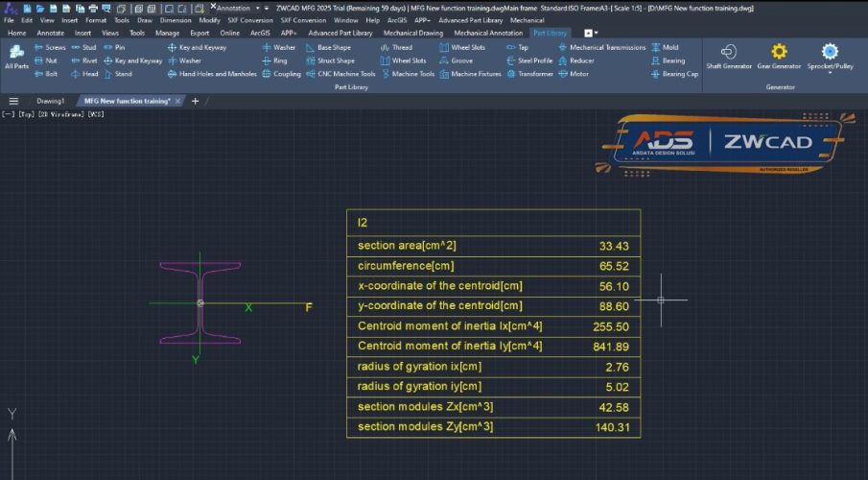Image resolution: width=868 pixels, height=480 pixels.
Task: Open the hamburger menu beside drawing tabs
Action: [13, 101]
